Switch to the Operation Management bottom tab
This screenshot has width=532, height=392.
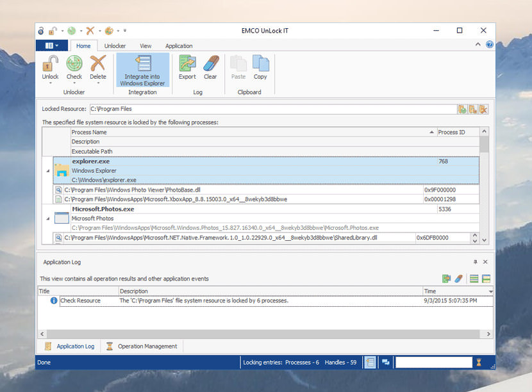point(142,347)
